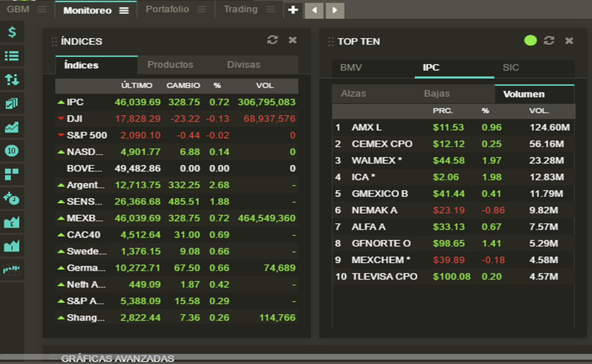Open the tile grid layout sidebar icon
Image resolution: width=592 pixels, height=364 pixels.
(x=12, y=174)
